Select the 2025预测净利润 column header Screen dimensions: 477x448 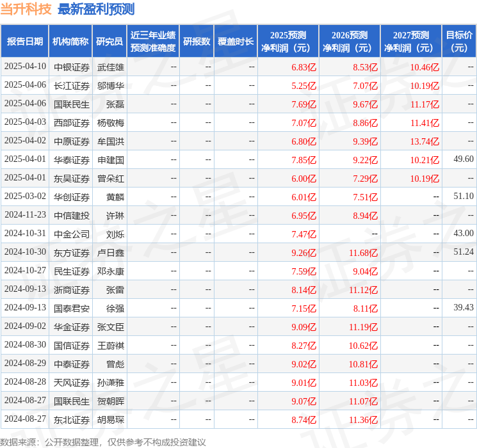pyautogui.click(x=288, y=42)
